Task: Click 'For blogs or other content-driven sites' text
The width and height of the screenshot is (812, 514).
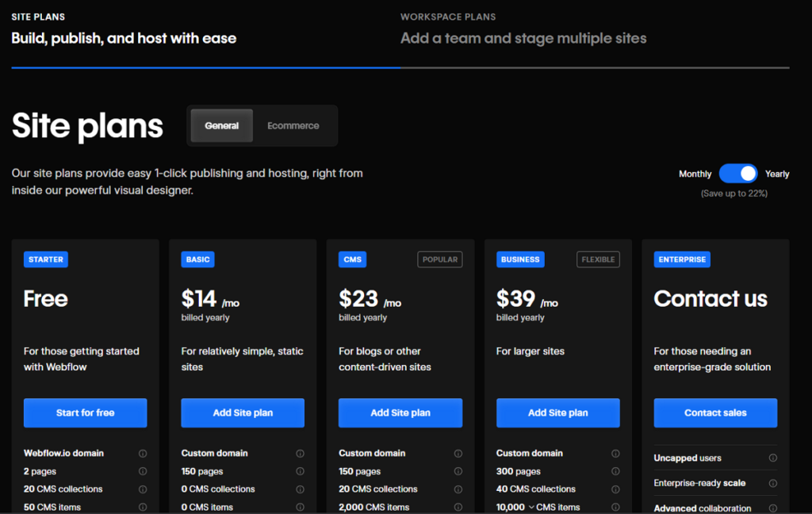Action: (x=385, y=359)
